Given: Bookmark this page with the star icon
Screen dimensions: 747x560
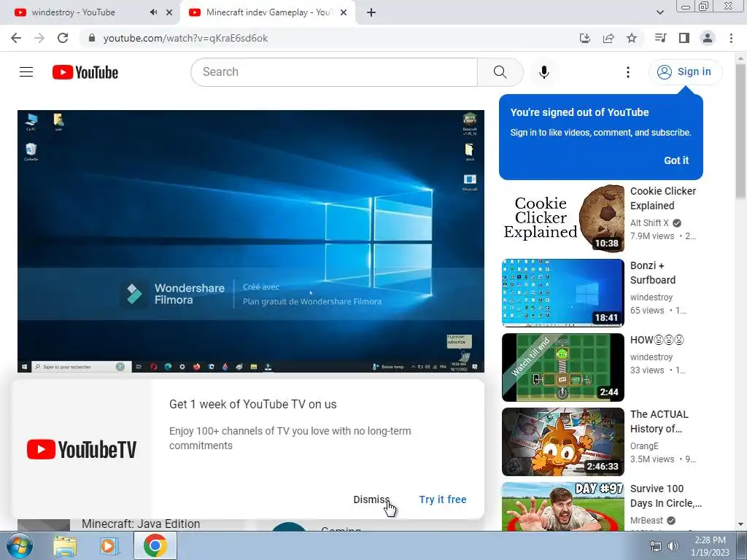Looking at the screenshot, I should coord(632,38).
